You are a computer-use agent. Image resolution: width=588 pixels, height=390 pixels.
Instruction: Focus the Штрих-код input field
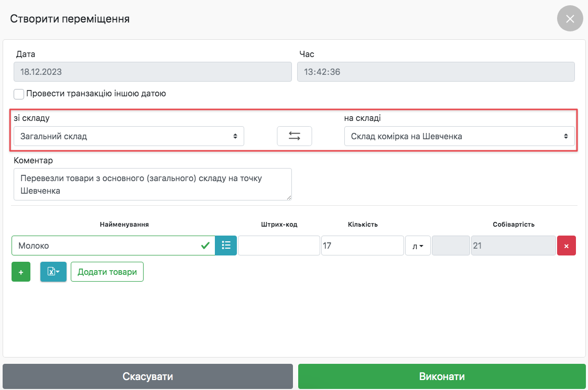coord(279,246)
